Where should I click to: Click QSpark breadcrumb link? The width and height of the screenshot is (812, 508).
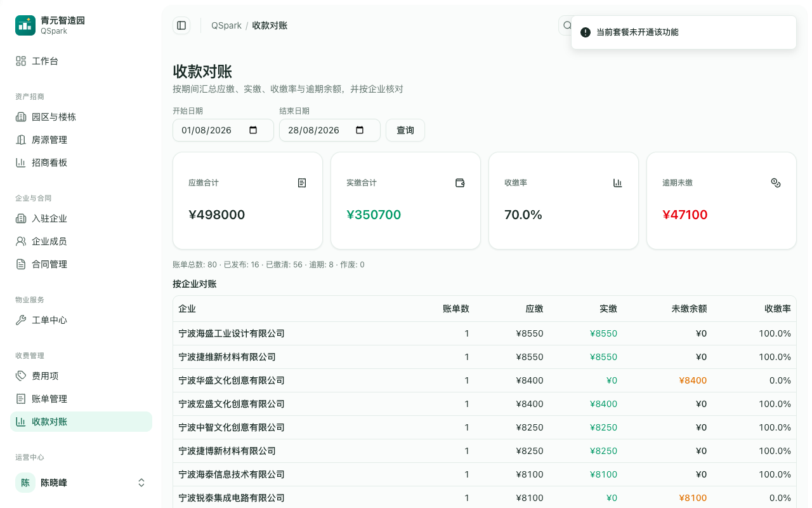(226, 25)
